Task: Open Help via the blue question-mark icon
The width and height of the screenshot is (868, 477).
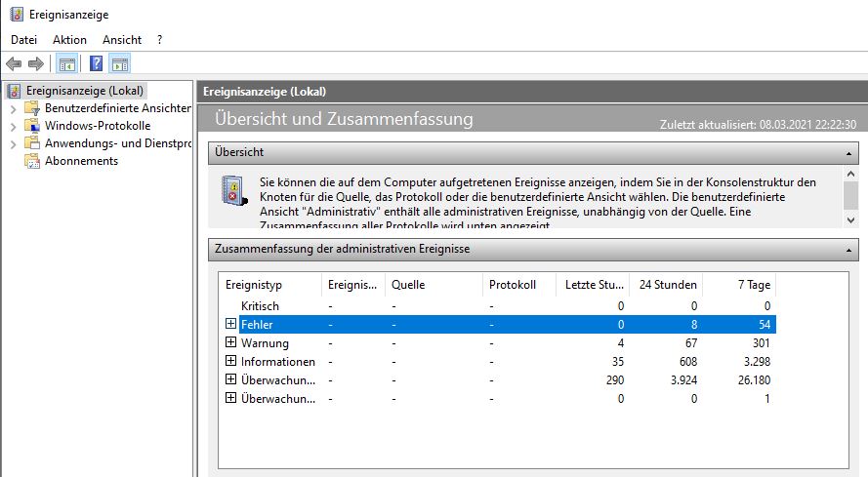Action: [97, 64]
